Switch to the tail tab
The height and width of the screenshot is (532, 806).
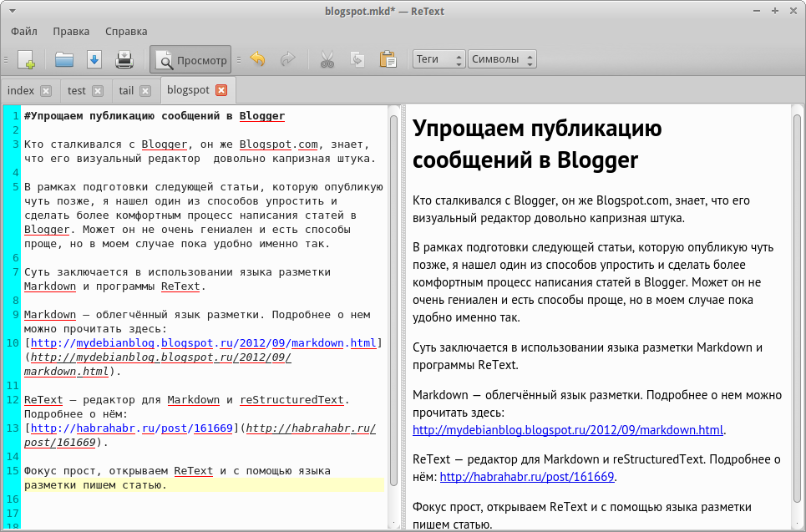(x=126, y=91)
